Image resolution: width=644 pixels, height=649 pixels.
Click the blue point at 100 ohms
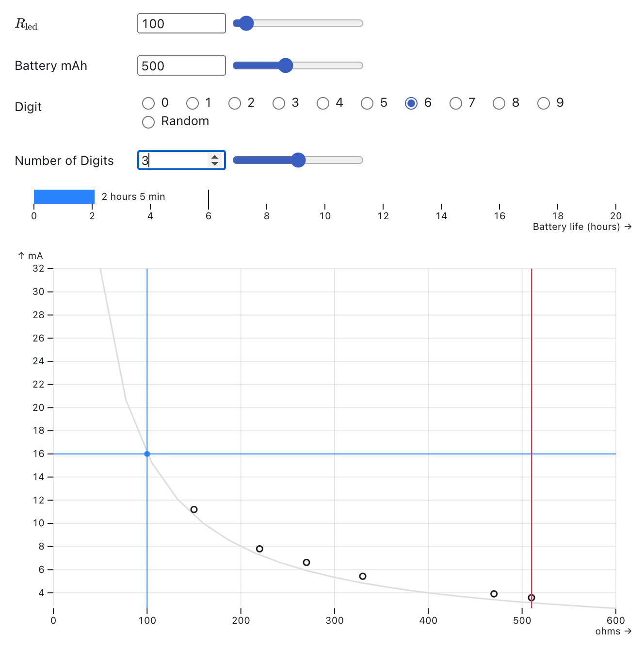click(x=147, y=454)
